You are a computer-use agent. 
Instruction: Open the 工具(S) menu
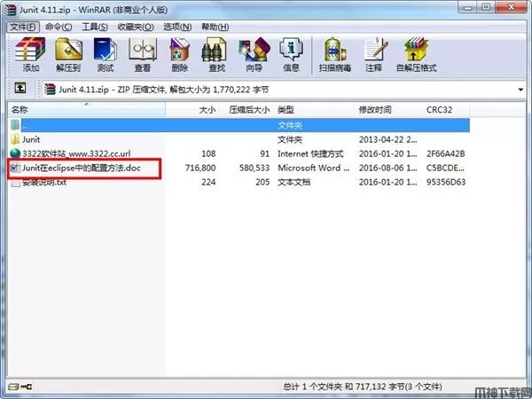pyautogui.click(x=95, y=27)
